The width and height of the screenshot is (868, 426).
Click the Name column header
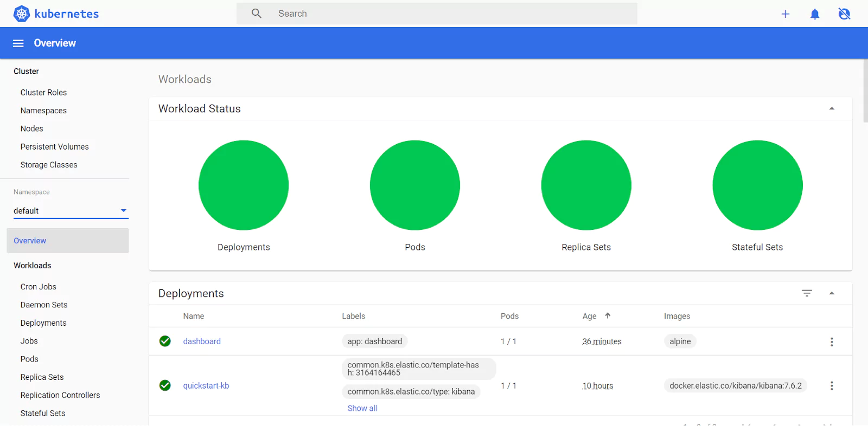[x=194, y=316]
